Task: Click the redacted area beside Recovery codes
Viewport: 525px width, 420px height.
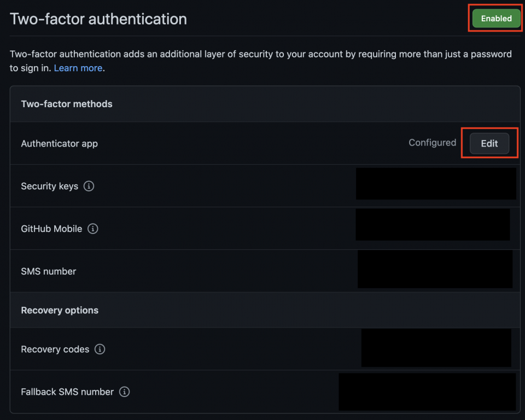Action: (x=436, y=348)
